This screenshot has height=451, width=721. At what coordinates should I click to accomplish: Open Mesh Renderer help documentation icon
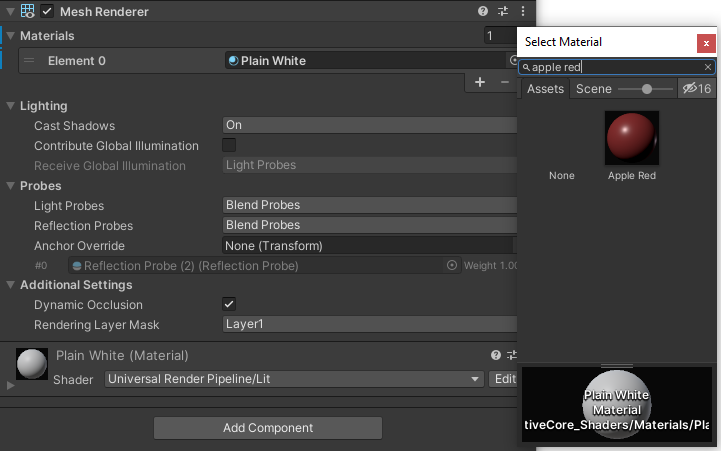(x=483, y=11)
